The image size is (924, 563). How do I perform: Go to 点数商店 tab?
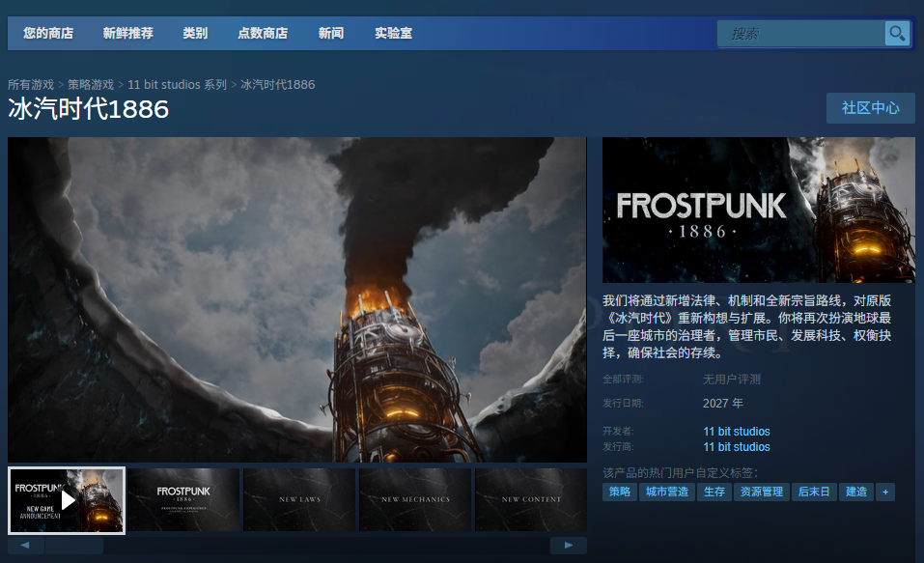click(263, 33)
